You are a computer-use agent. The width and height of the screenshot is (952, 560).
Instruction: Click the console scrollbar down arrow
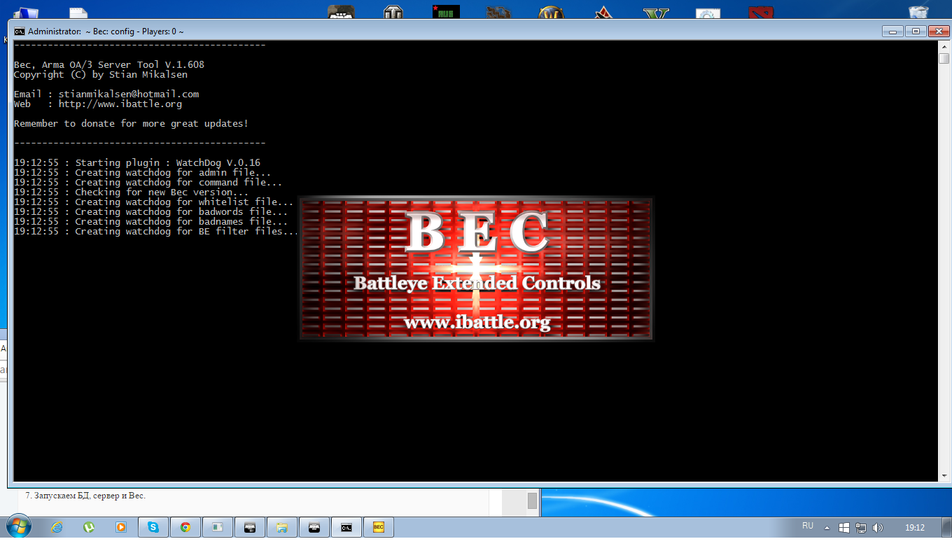(944, 476)
